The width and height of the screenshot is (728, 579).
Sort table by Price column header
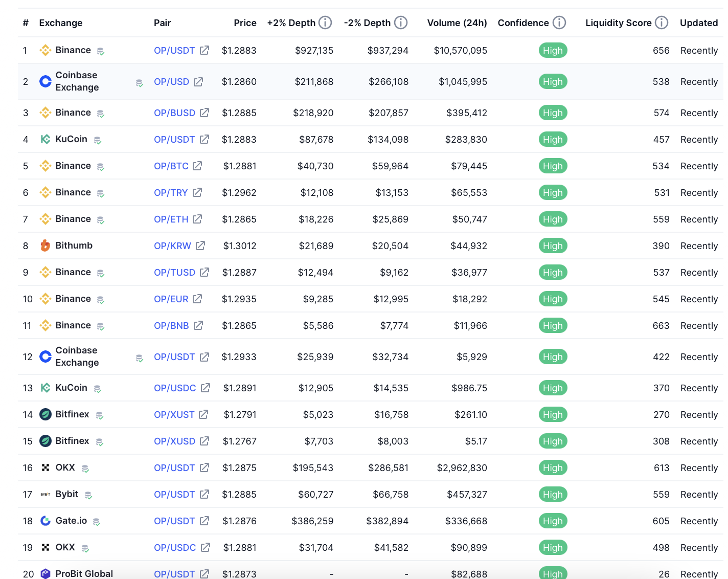coord(245,23)
